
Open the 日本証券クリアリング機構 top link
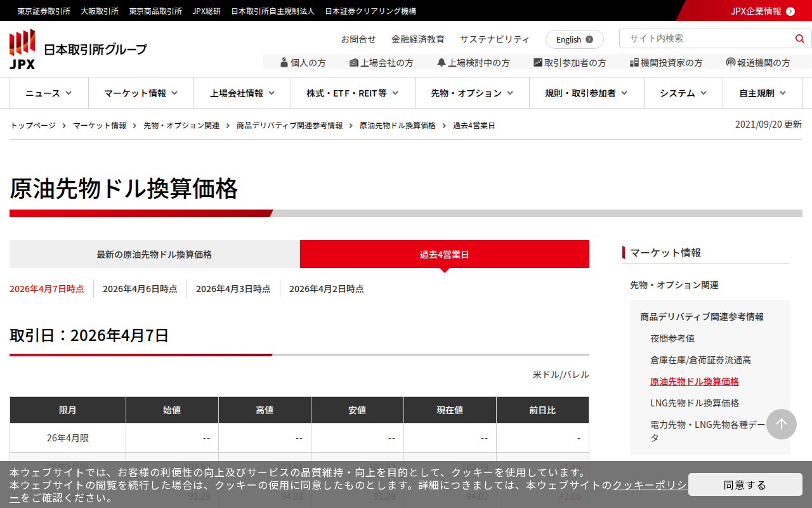pyautogui.click(x=370, y=11)
